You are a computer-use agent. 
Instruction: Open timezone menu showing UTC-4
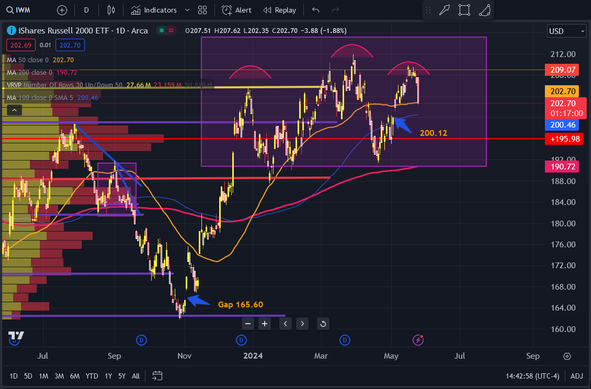coord(532,376)
